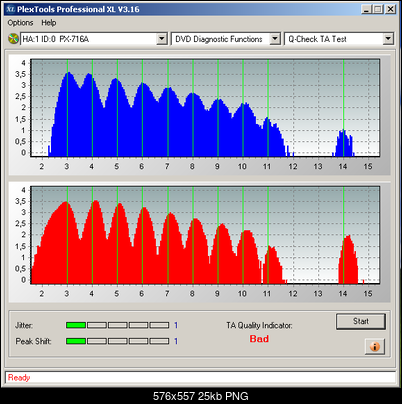Image resolution: width=402 pixels, height=404 pixels.
Task: Start the TA test
Action: pos(361,321)
